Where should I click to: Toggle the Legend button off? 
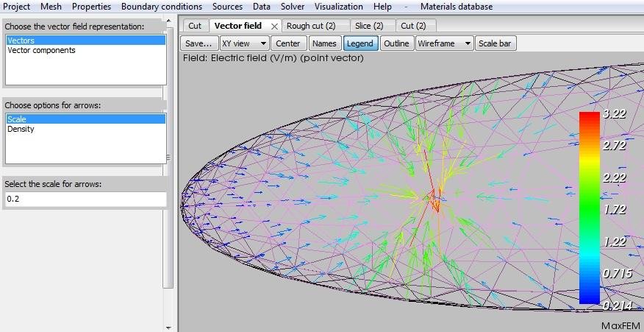click(360, 43)
